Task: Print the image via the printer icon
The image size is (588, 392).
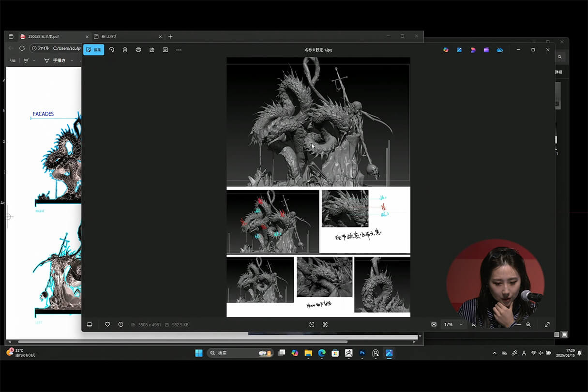Action: [x=138, y=50]
